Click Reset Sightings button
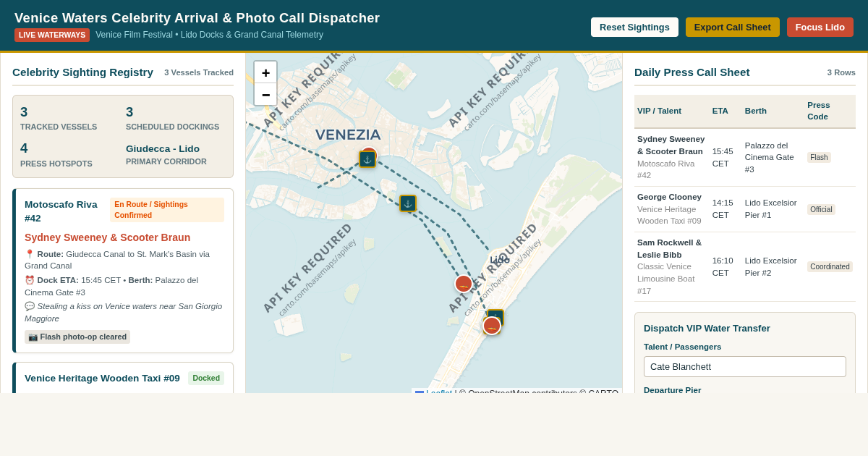The width and height of the screenshot is (868, 456). [x=634, y=28]
